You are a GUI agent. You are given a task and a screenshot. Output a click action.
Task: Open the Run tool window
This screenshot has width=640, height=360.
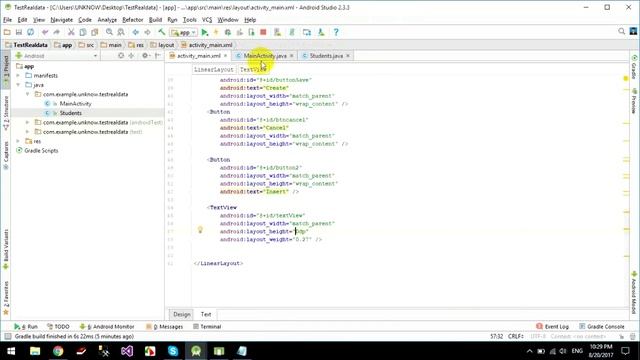coord(26,327)
